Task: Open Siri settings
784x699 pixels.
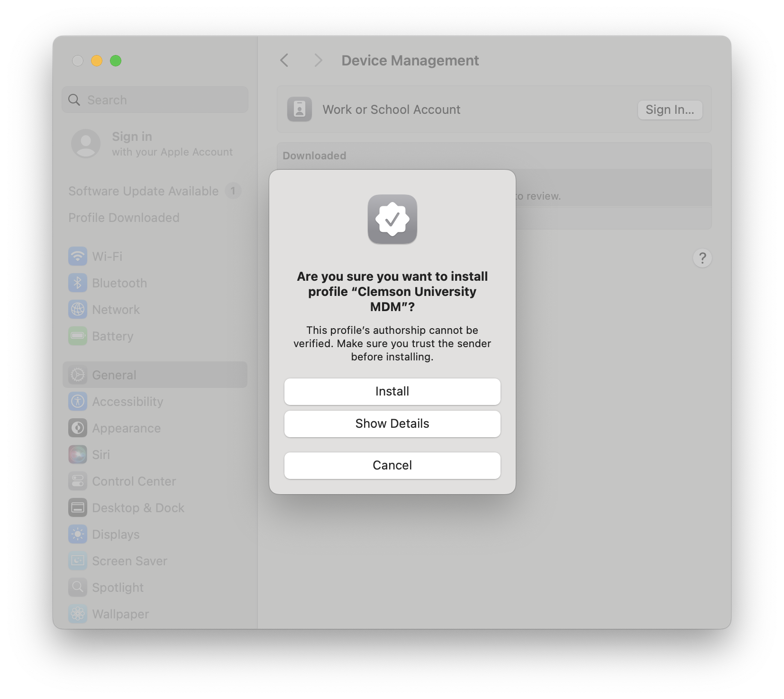Action: click(155, 455)
